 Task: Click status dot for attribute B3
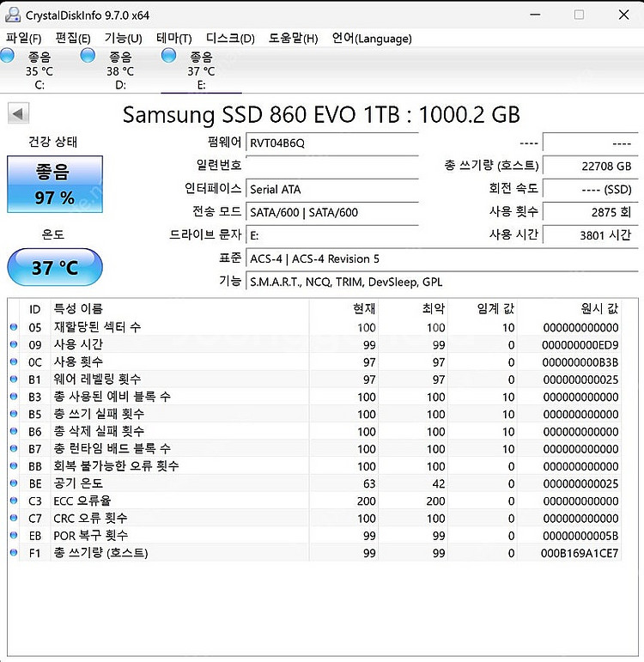click(14, 397)
